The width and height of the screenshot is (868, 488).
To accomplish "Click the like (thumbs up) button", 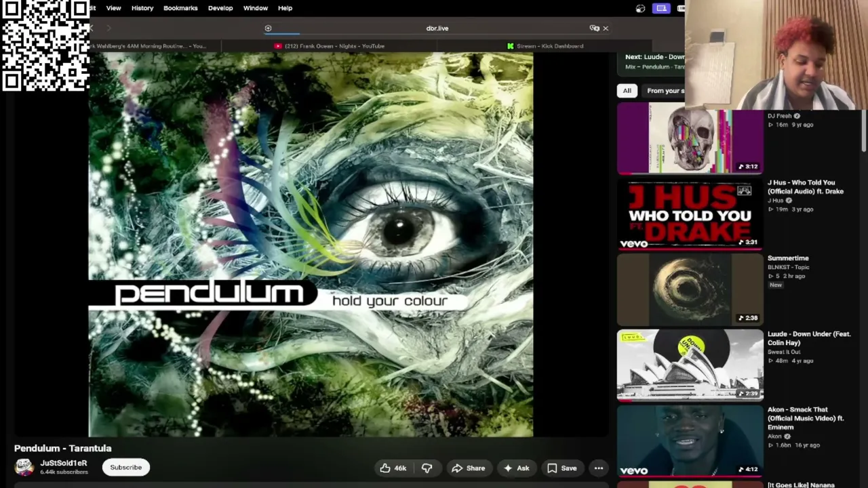I will (385, 468).
